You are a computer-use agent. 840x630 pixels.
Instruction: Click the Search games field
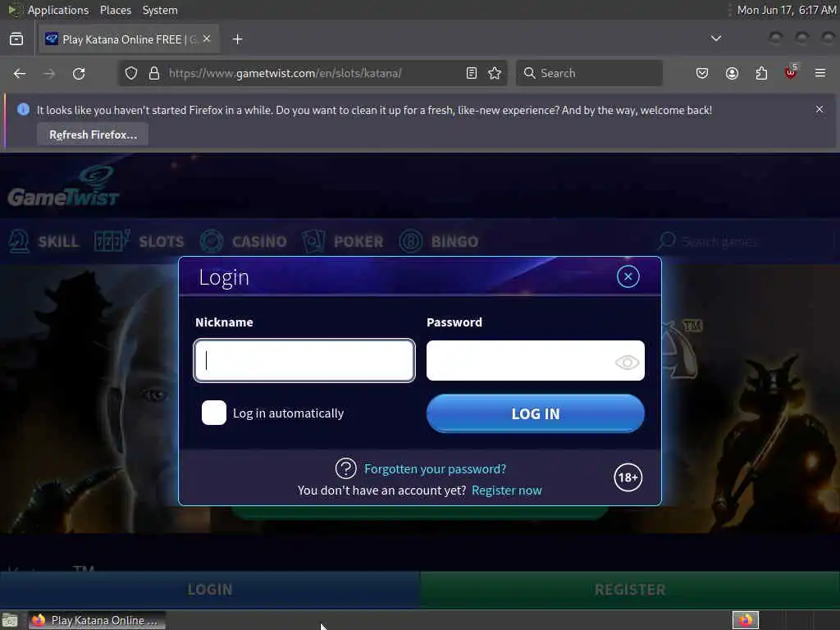coord(743,242)
